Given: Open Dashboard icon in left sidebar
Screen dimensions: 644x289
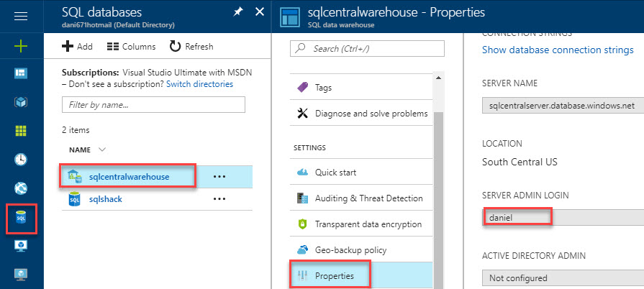Looking at the screenshot, I should [21, 74].
